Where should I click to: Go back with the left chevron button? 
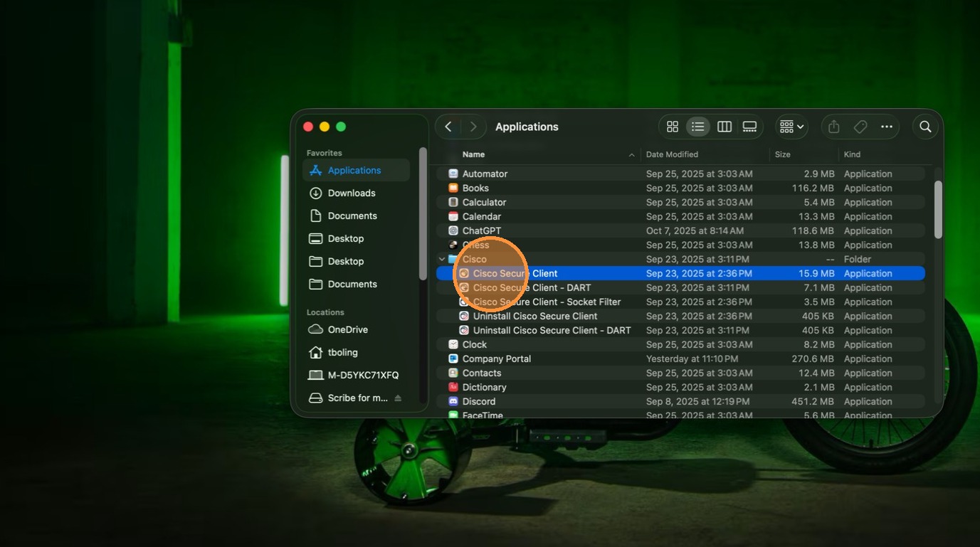point(448,127)
